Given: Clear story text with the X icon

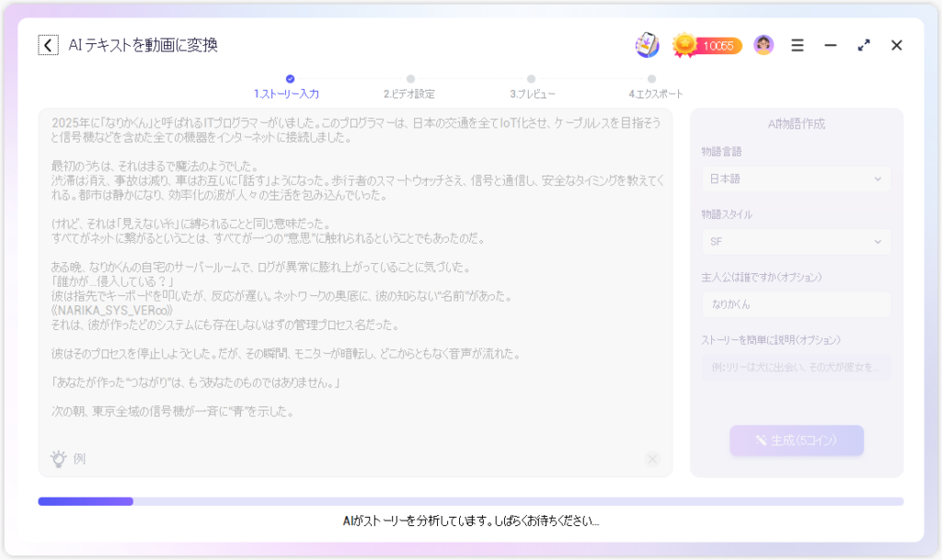Looking at the screenshot, I should click(652, 459).
